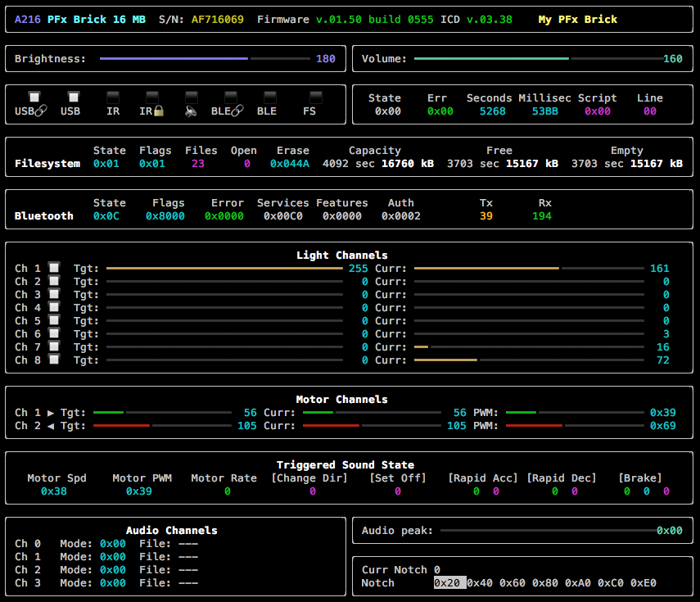This screenshot has height=602, width=700.
Task: Click Motor PWM value 0x39 in Triggered Sound State
Action: [139, 491]
